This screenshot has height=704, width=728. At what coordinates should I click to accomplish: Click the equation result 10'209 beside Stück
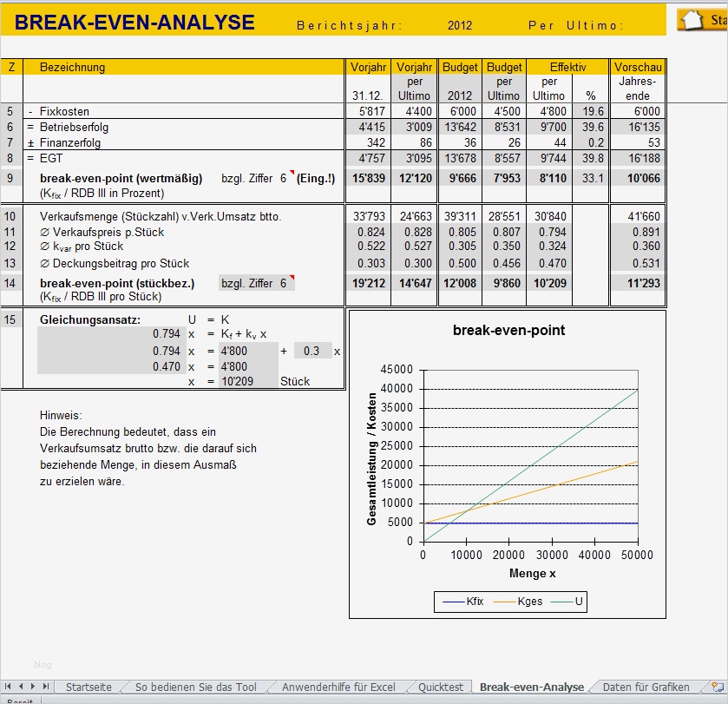(248, 382)
